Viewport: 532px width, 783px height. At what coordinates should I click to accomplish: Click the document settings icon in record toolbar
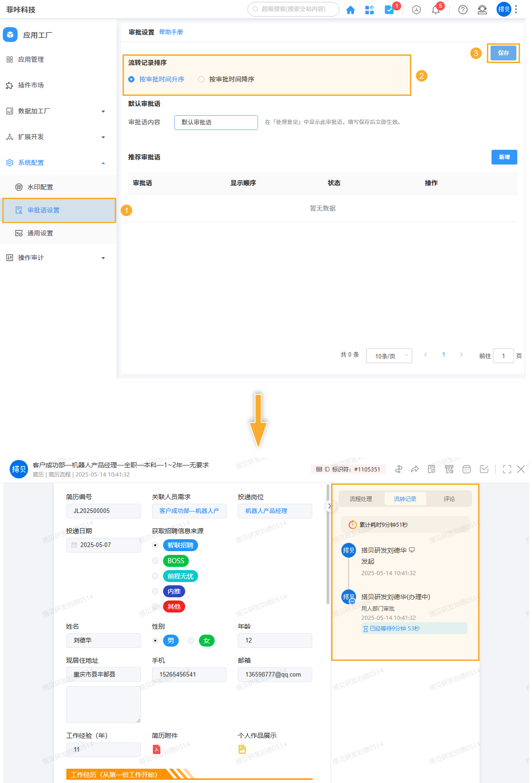(x=432, y=469)
